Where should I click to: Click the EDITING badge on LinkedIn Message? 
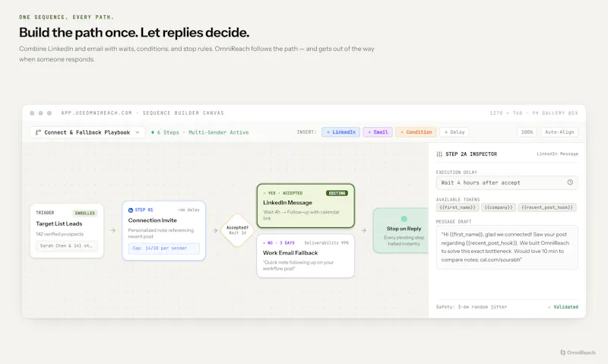(x=337, y=193)
